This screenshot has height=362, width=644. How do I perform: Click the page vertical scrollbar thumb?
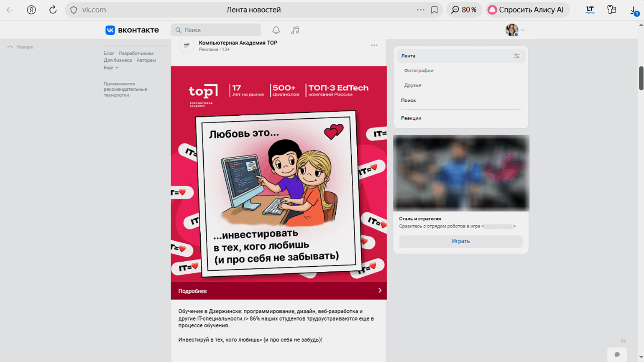click(x=641, y=78)
